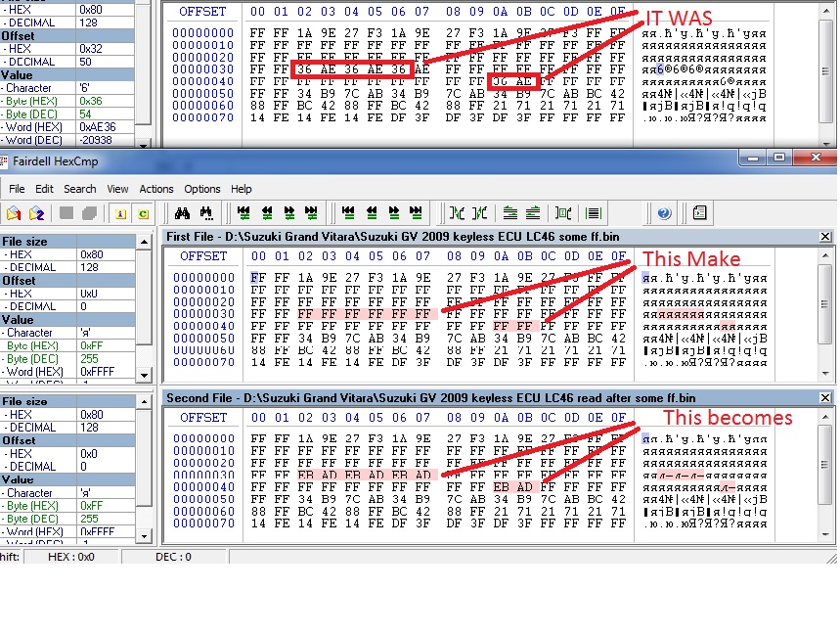Click the second grey stacked-square toolbar icon

tap(89, 213)
